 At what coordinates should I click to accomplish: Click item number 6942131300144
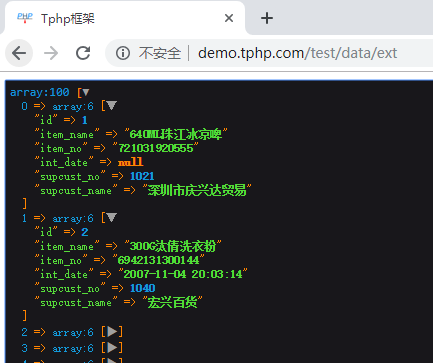(x=159, y=260)
